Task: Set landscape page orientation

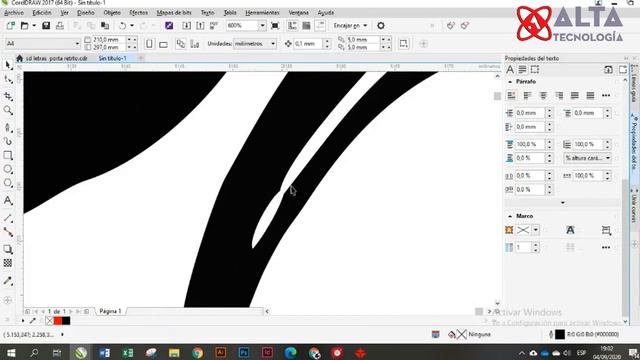Action: click(x=163, y=44)
